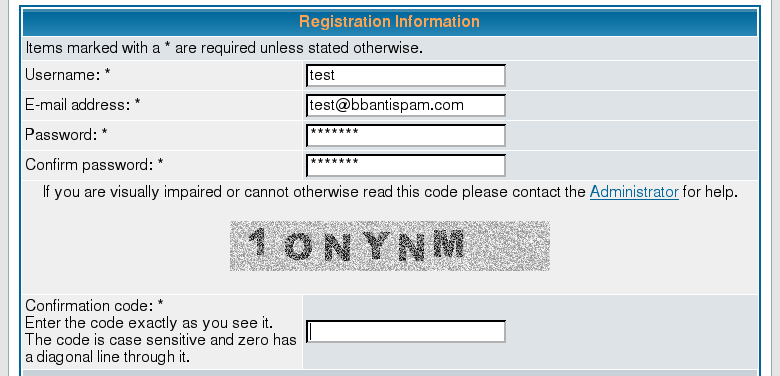This screenshot has width=780, height=376.
Task: Click the 'Confirm password: *' label
Action: tap(94, 165)
